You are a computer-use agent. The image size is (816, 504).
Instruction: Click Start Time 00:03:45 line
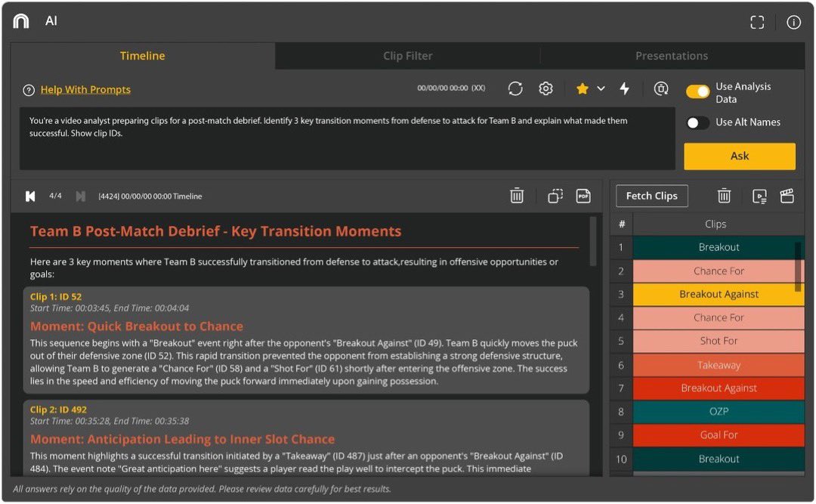tap(110, 308)
